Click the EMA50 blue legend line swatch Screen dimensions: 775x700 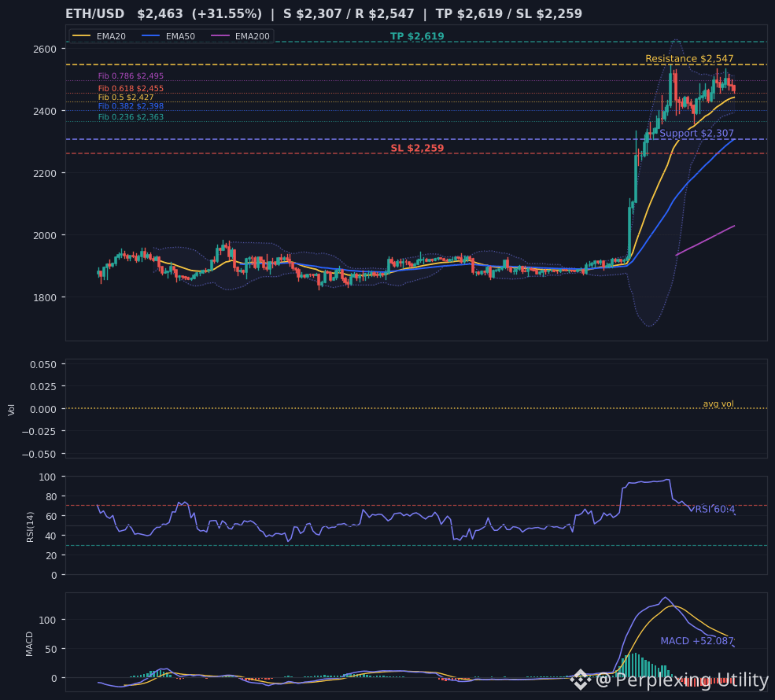point(151,36)
